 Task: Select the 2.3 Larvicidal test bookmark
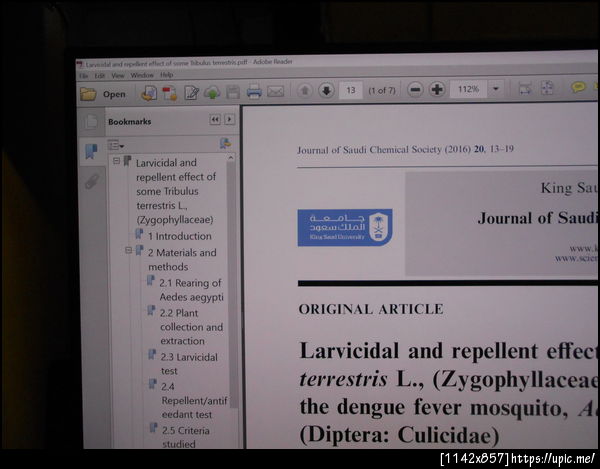click(189, 364)
